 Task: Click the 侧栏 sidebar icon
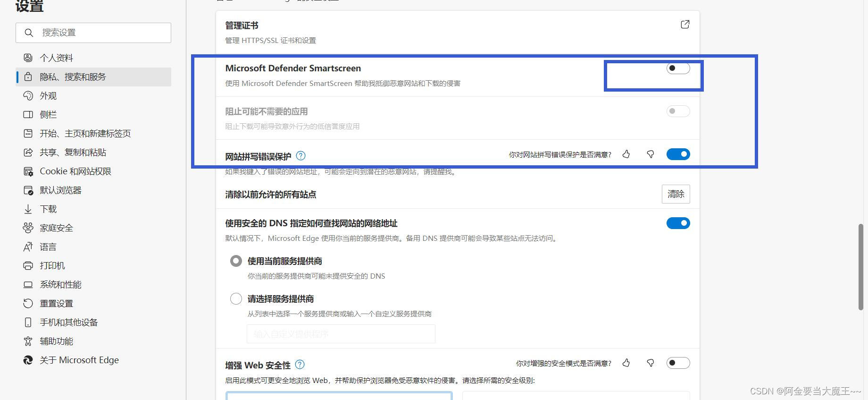click(x=28, y=114)
